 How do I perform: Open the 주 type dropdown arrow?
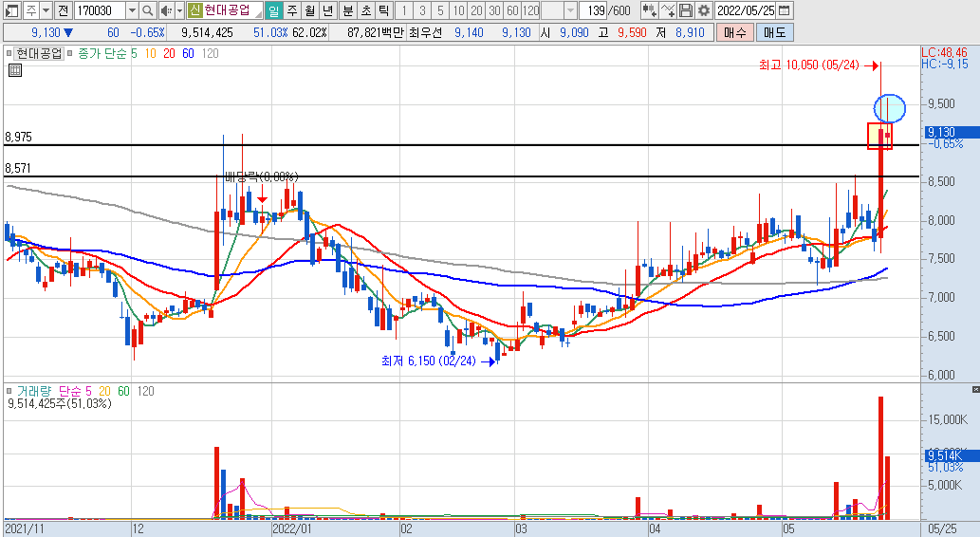[46, 10]
